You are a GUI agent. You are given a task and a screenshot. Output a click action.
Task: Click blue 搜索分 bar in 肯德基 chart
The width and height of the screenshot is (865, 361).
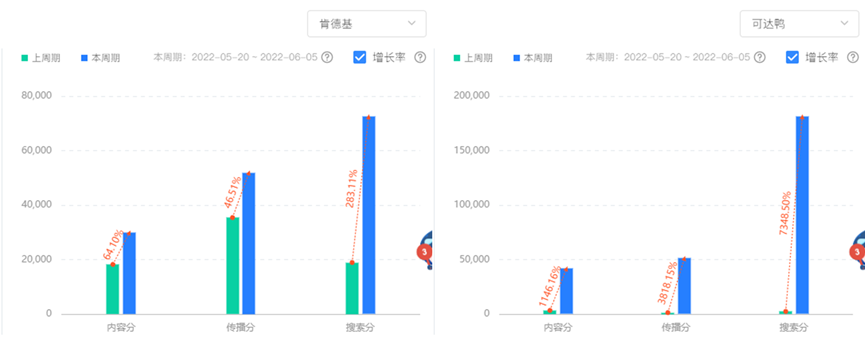point(369,215)
